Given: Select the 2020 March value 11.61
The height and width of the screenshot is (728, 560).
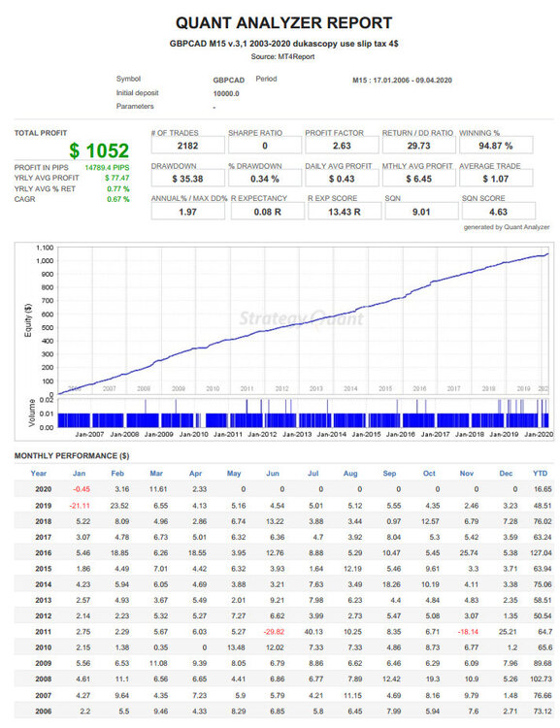Looking at the screenshot, I should [158, 489].
